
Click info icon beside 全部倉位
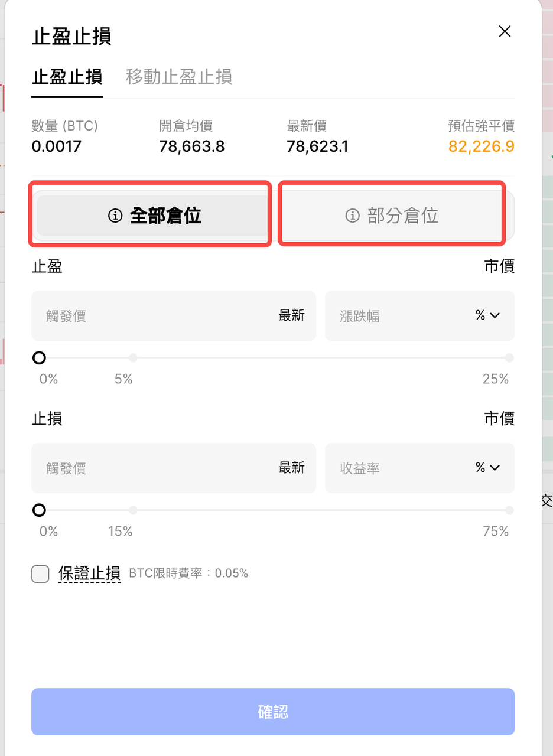115,216
